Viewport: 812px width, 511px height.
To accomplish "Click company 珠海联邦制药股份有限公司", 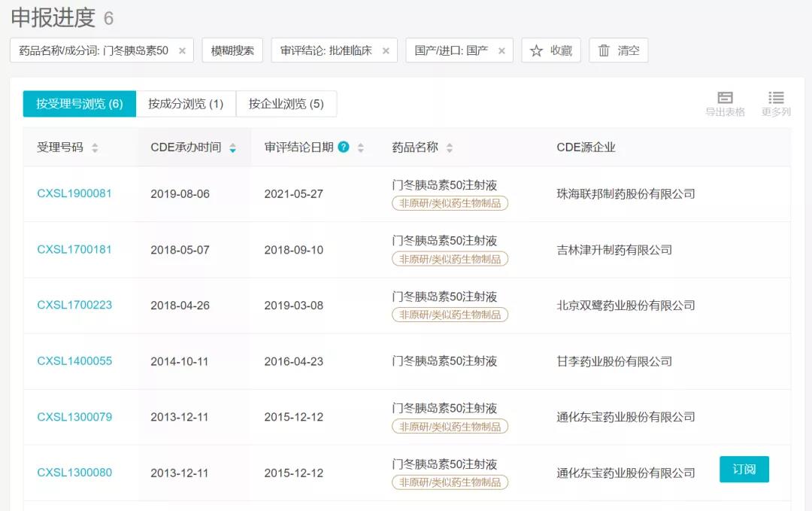I will tap(626, 194).
